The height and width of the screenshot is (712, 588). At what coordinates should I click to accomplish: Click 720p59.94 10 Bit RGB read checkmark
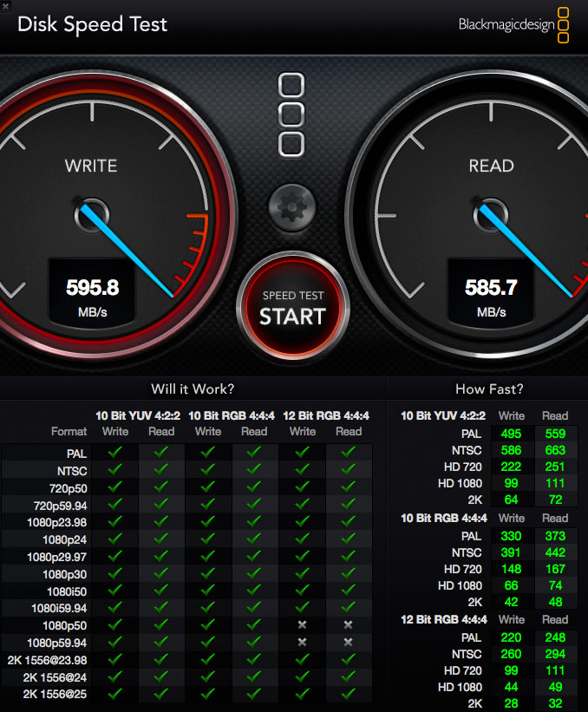pyautogui.click(x=254, y=504)
